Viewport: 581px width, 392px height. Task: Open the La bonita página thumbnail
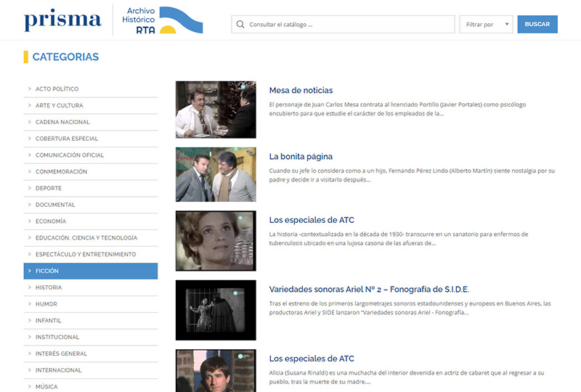point(216,175)
